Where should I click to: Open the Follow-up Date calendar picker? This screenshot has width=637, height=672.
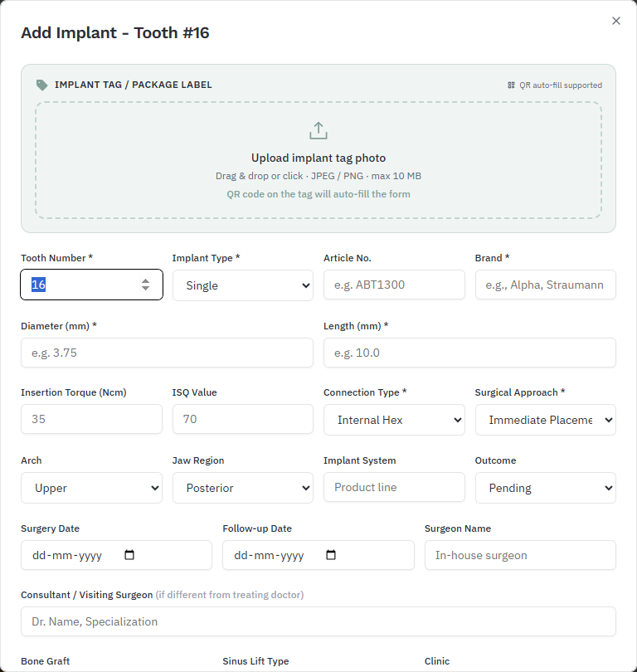point(331,555)
